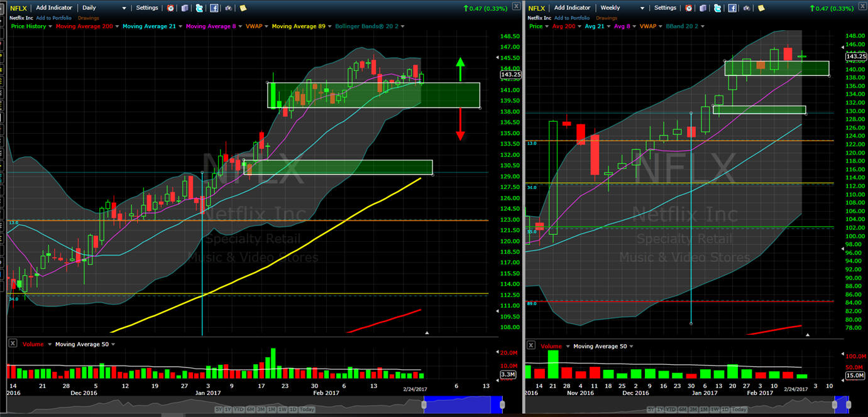The image size is (868, 417).
Task: Close the Daily chart Volume pane
Action: [13, 344]
